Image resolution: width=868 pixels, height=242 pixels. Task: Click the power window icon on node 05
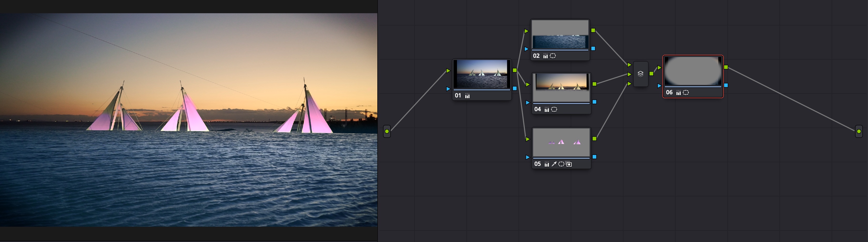(561, 164)
